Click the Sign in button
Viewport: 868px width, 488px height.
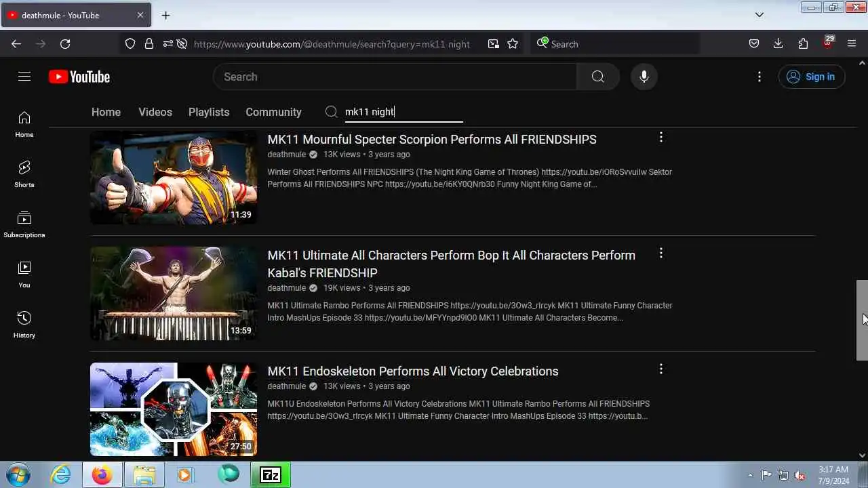tap(811, 77)
